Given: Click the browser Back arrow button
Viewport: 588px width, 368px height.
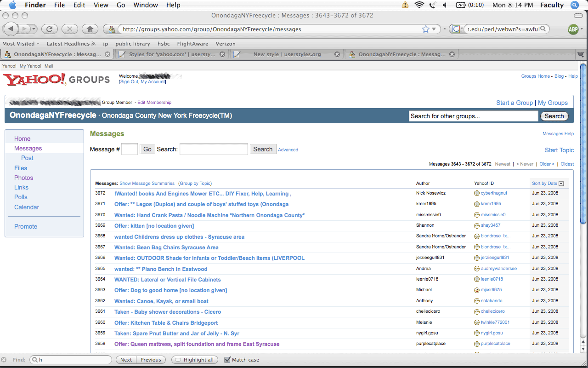Looking at the screenshot, I should pos(11,29).
